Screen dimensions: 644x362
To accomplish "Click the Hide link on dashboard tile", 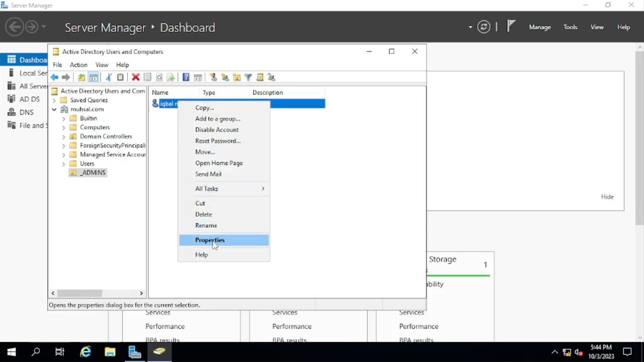I will [607, 197].
